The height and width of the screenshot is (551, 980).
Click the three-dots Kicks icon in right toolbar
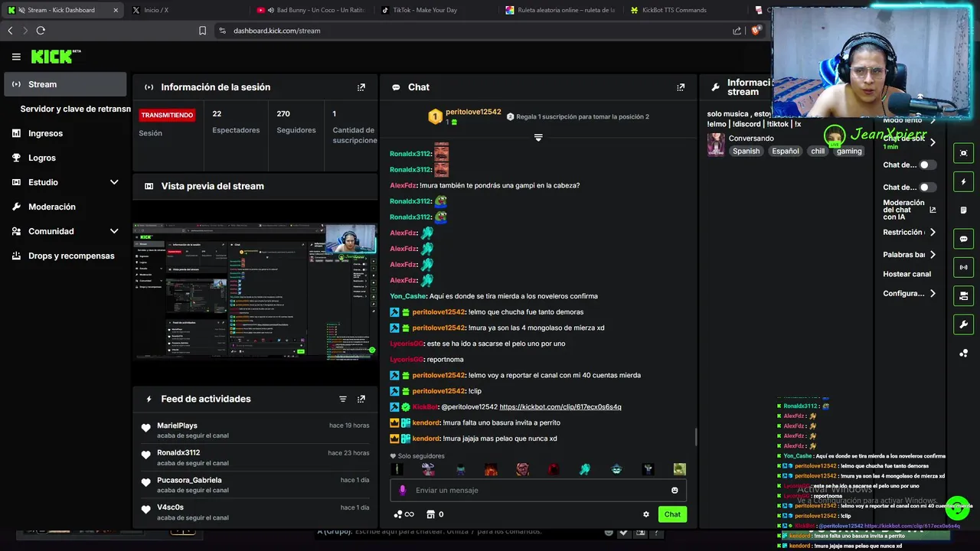[963, 353]
